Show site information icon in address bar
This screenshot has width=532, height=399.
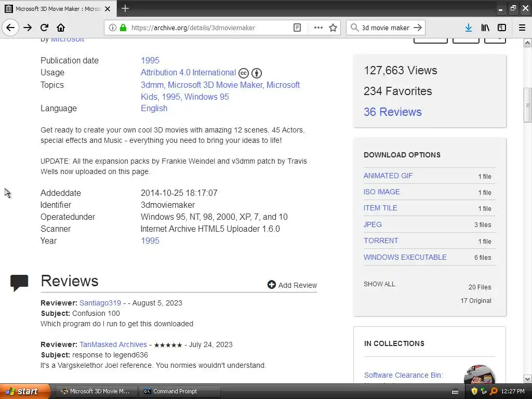(112, 28)
